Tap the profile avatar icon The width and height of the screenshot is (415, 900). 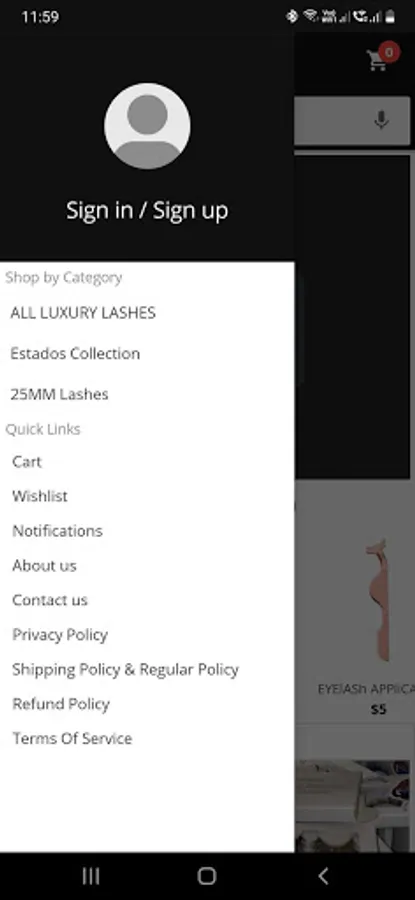coord(147,126)
